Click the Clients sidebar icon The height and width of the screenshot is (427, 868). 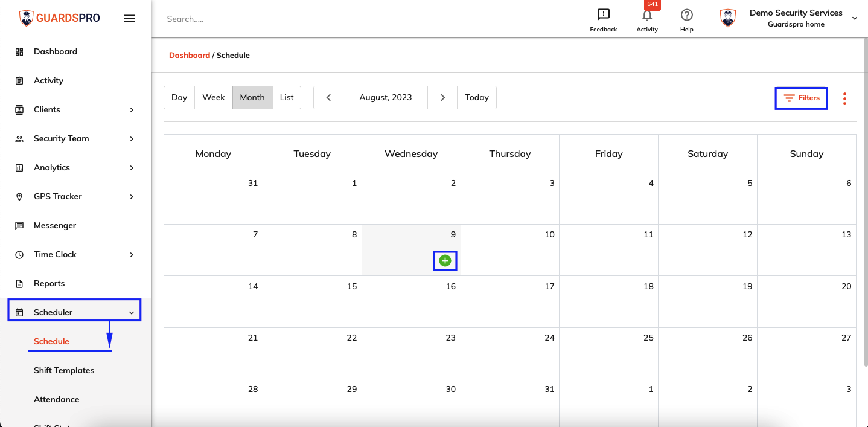19,110
